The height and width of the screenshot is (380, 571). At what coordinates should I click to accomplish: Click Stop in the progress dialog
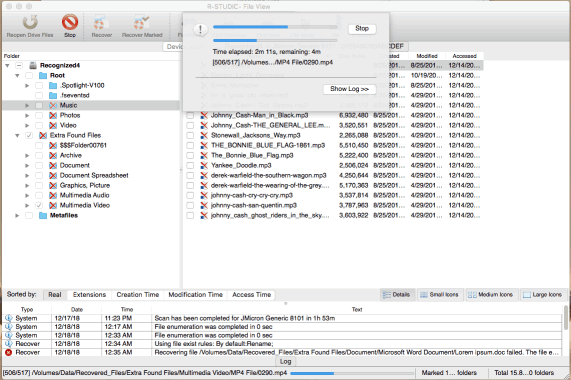click(362, 29)
